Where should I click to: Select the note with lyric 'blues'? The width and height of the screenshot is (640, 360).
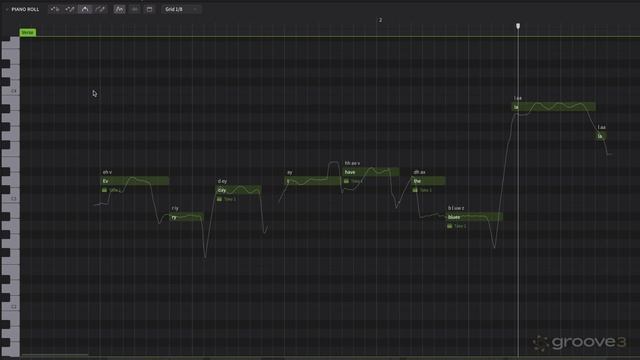pyautogui.click(x=474, y=217)
